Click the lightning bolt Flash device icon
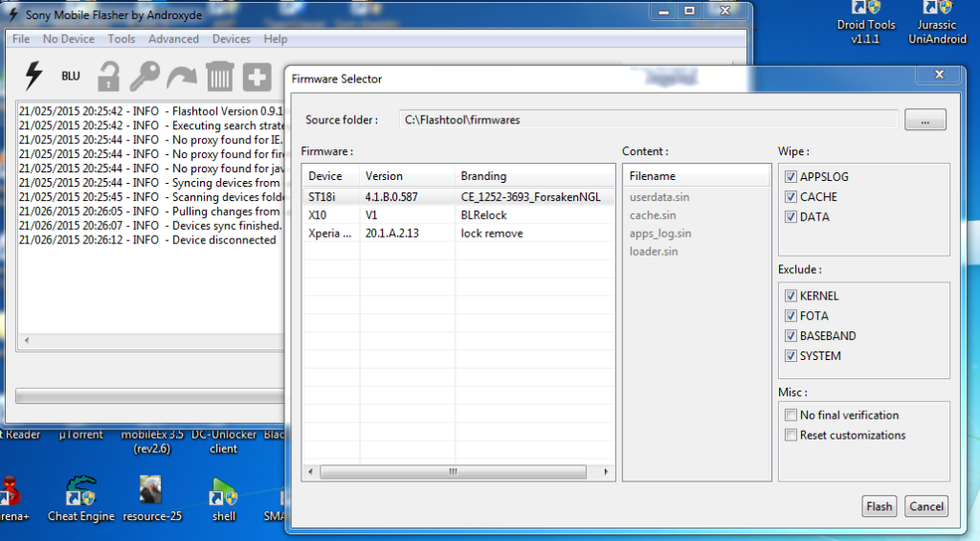 (x=33, y=76)
